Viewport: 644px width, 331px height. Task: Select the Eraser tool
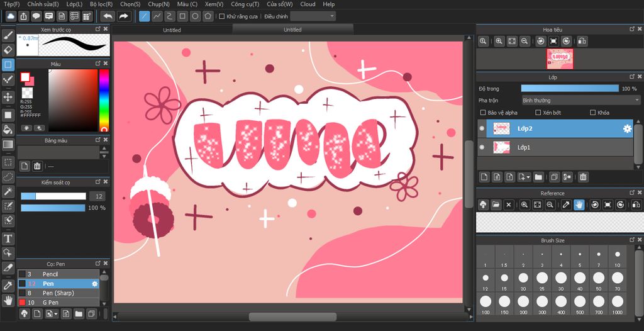point(8,50)
